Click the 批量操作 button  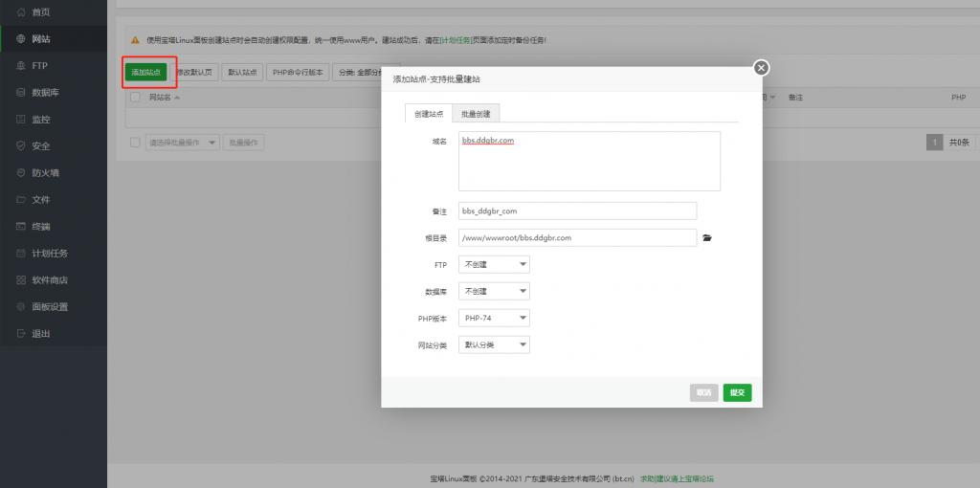pyautogui.click(x=244, y=143)
